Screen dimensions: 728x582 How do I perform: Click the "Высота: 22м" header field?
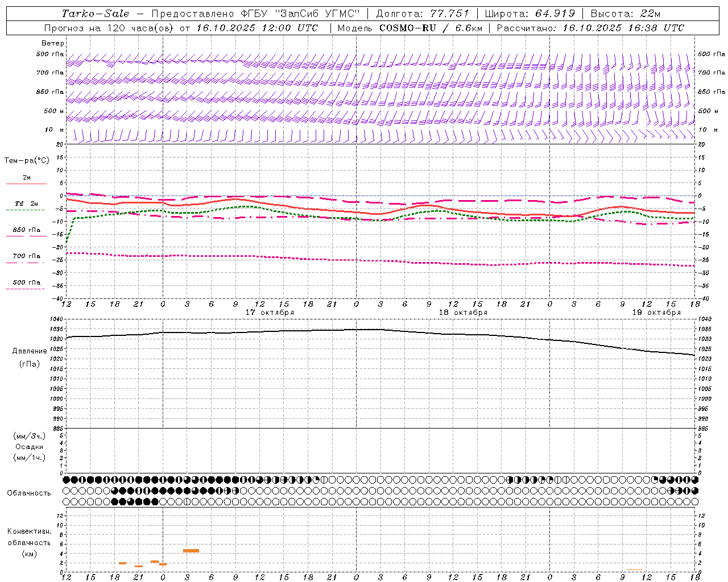coord(626,14)
